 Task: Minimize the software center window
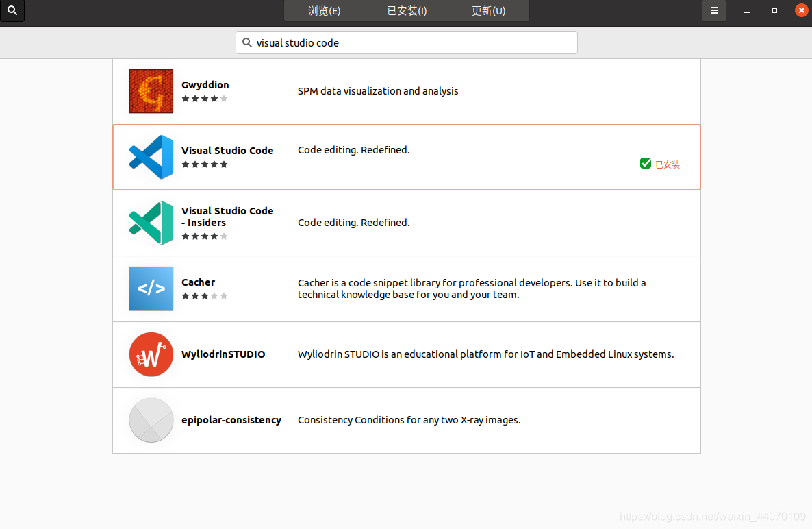[747, 11]
